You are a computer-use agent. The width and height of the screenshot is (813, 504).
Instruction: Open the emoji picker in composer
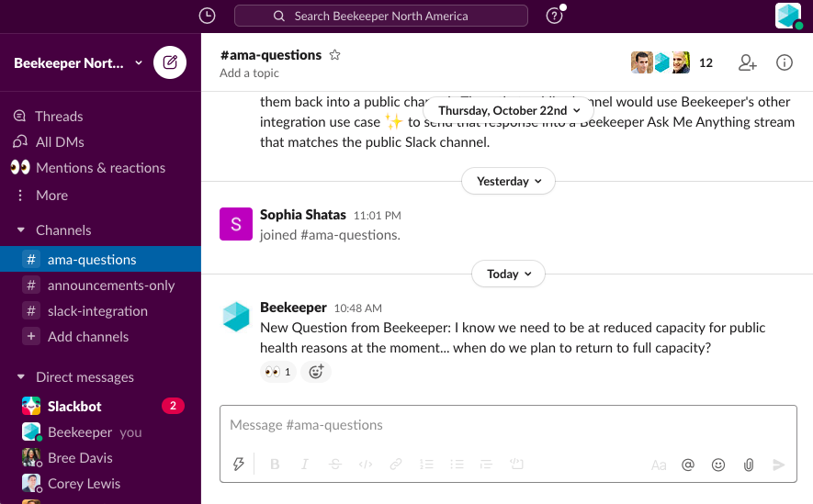[718, 465]
